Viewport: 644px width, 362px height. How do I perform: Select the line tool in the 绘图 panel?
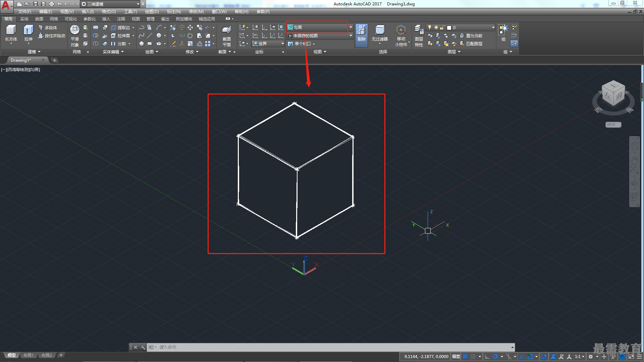coord(150,36)
